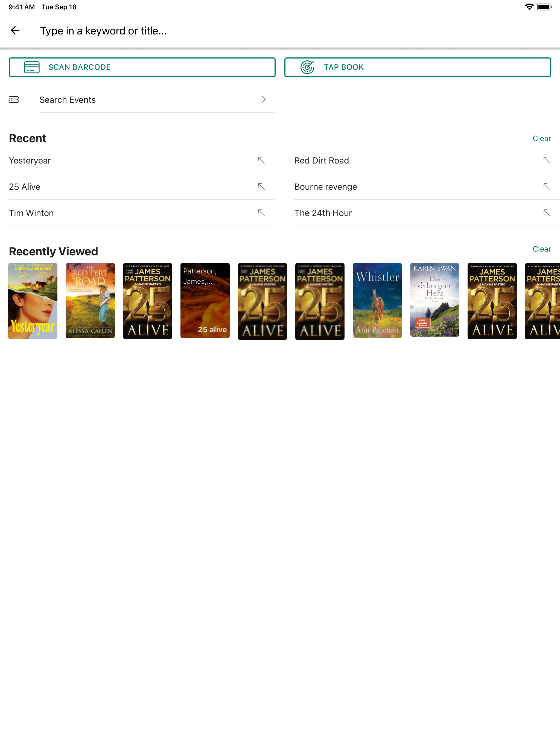Select recent search "Yesteryear"
Image resolution: width=560 pixels, height=747 pixels.
pyautogui.click(x=30, y=161)
